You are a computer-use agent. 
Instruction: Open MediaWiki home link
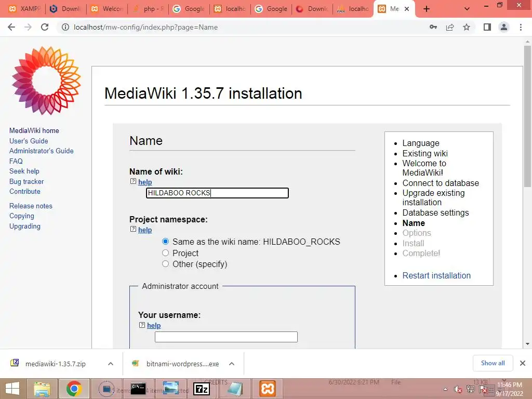(x=34, y=130)
